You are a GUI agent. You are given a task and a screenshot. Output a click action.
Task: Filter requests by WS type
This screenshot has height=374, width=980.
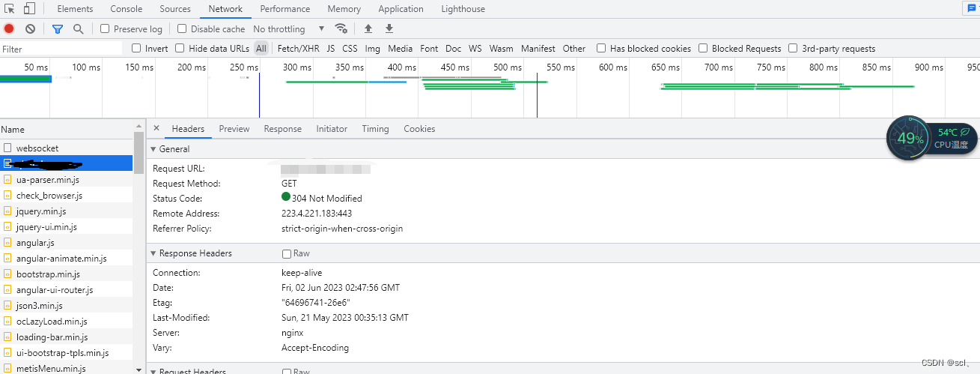475,48
